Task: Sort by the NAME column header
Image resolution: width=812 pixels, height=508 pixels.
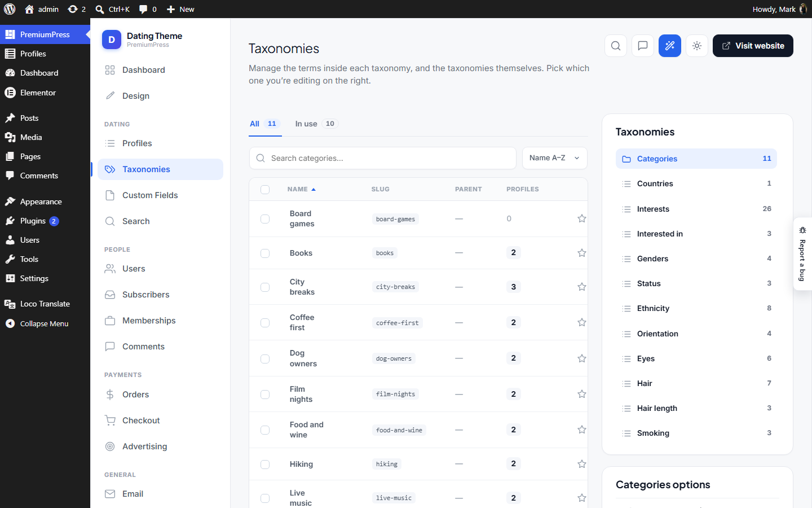Action: pyautogui.click(x=301, y=189)
